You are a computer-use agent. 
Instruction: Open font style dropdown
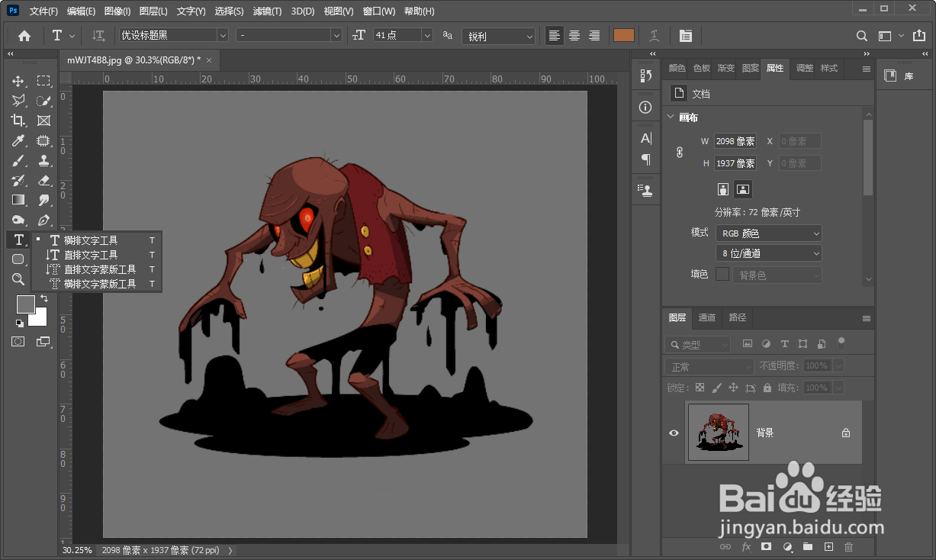pos(288,35)
